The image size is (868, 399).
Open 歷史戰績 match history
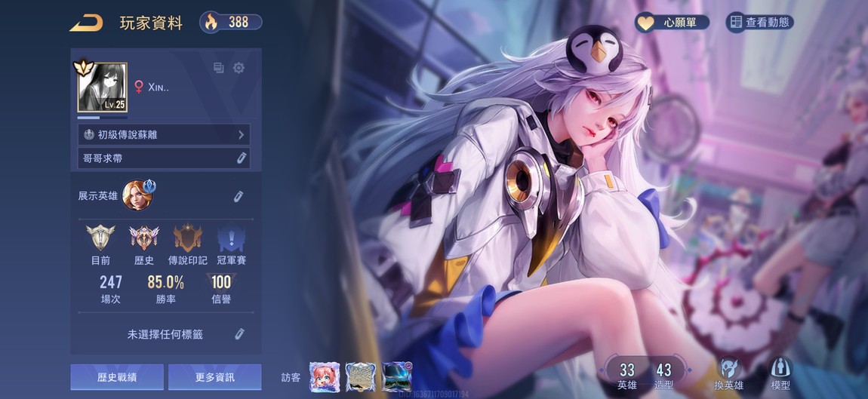pos(117,376)
